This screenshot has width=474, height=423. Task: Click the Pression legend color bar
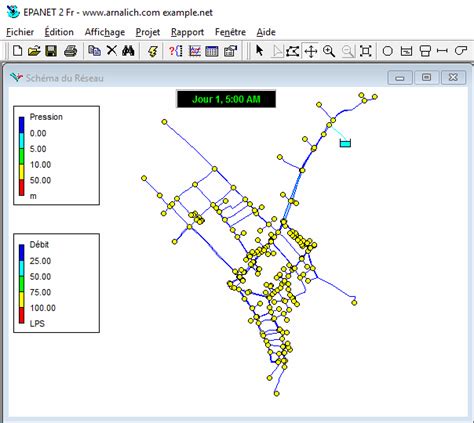22,156
